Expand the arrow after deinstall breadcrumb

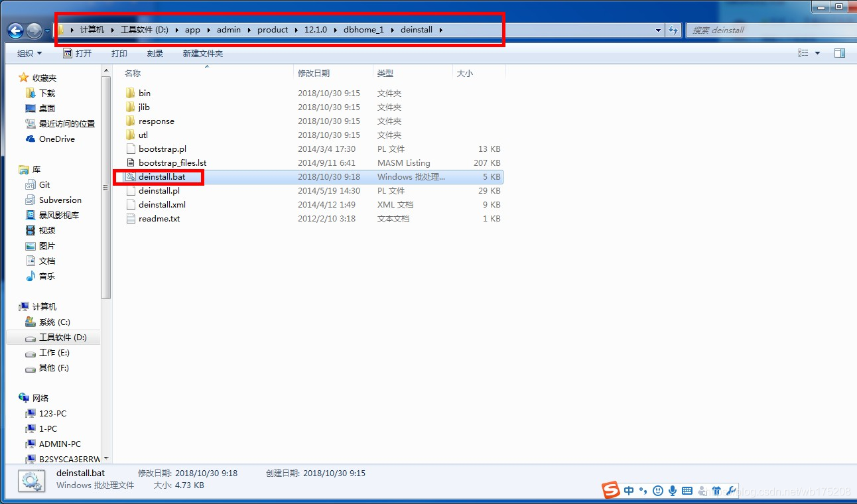coord(441,30)
